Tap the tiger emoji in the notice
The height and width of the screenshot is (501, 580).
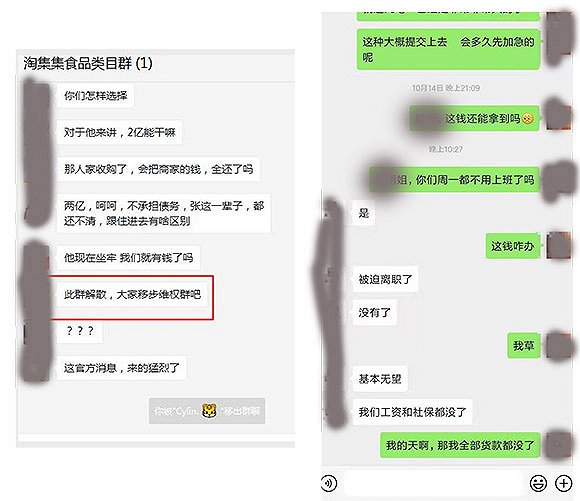[x=209, y=411]
